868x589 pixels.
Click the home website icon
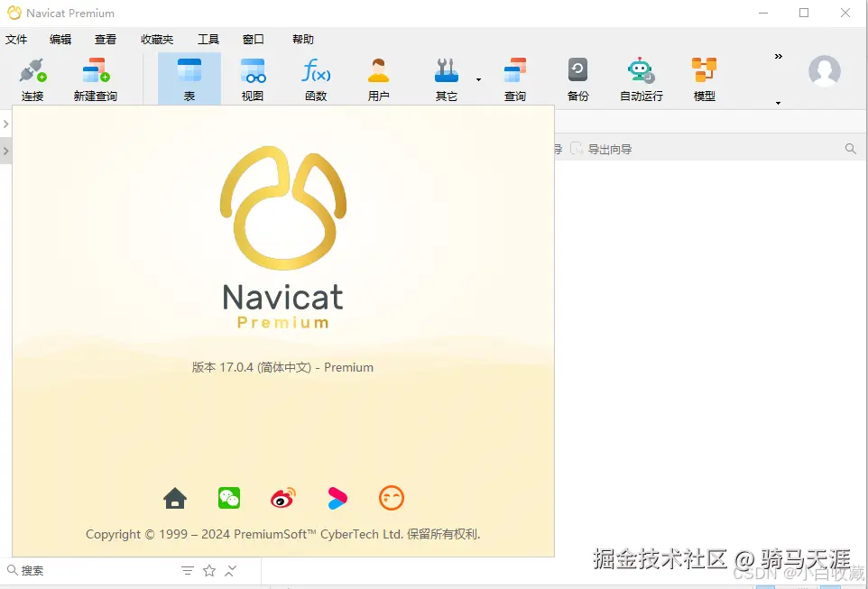tap(175, 498)
